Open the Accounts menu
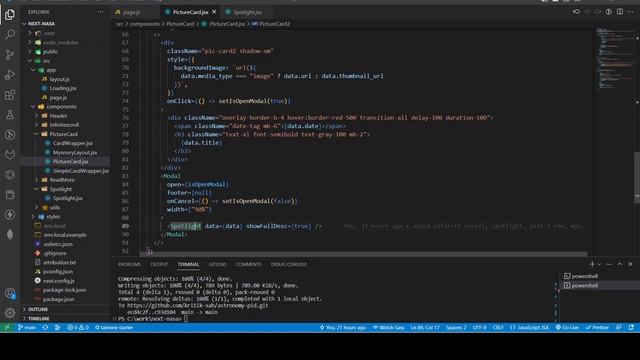The height and width of the screenshot is (360, 640). coord(10,293)
